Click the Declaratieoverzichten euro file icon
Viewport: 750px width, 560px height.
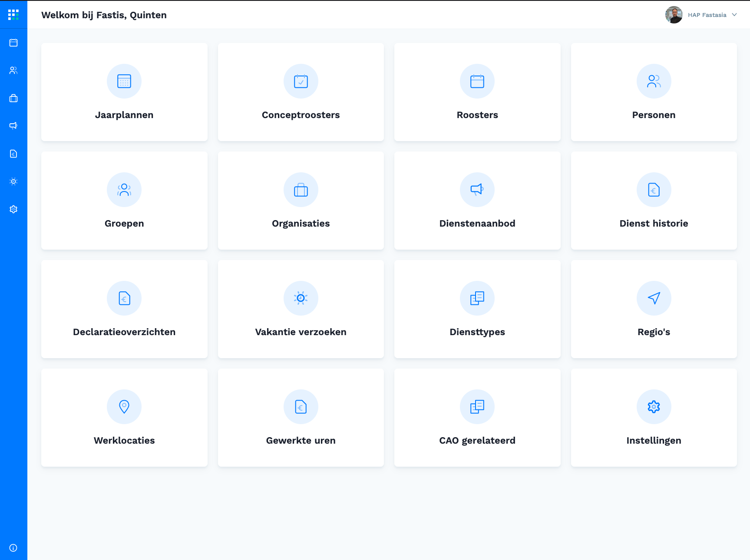click(124, 298)
